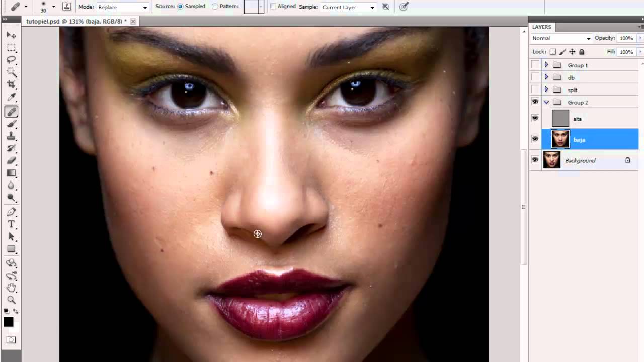Expand the Group 1 folder

click(x=546, y=65)
